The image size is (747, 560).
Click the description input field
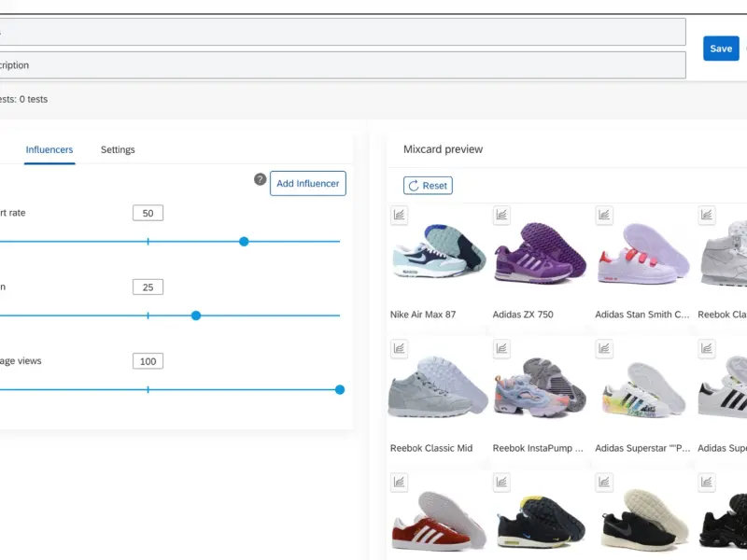pos(343,65)
